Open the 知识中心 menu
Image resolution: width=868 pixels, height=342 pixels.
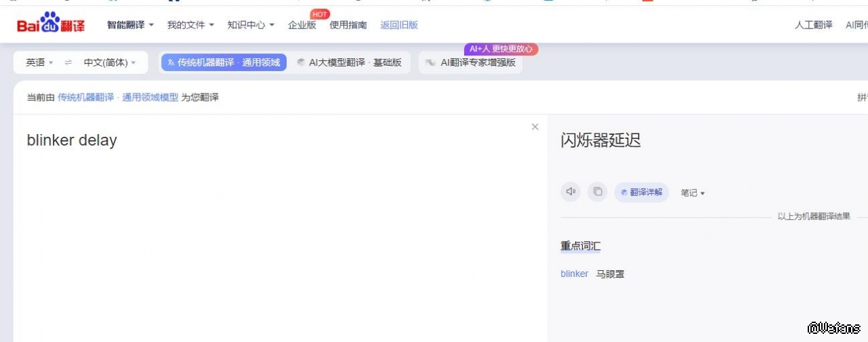click(x=251, y=25)
